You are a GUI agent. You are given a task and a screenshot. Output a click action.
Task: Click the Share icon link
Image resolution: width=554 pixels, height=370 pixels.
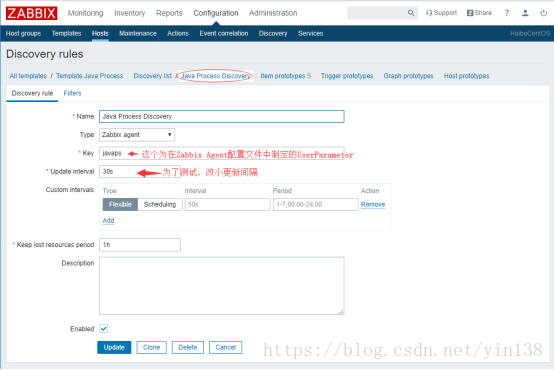tap(479, 13)
